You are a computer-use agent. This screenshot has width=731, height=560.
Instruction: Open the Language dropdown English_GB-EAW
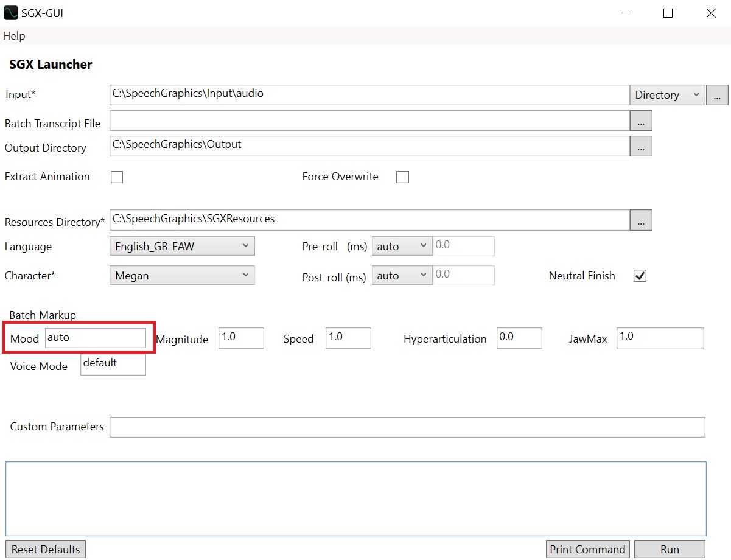click(x=181, y=246)
